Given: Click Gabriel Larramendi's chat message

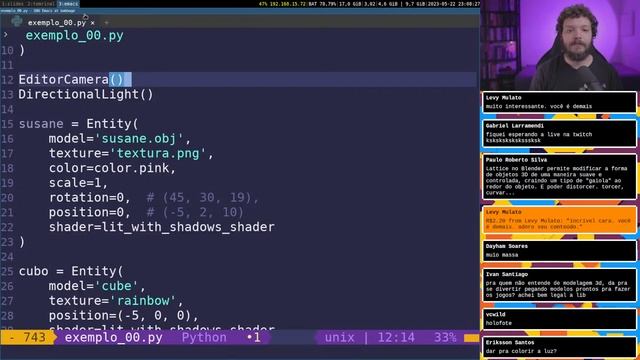Looking at the screenshot, I should [x=560, y=133].
